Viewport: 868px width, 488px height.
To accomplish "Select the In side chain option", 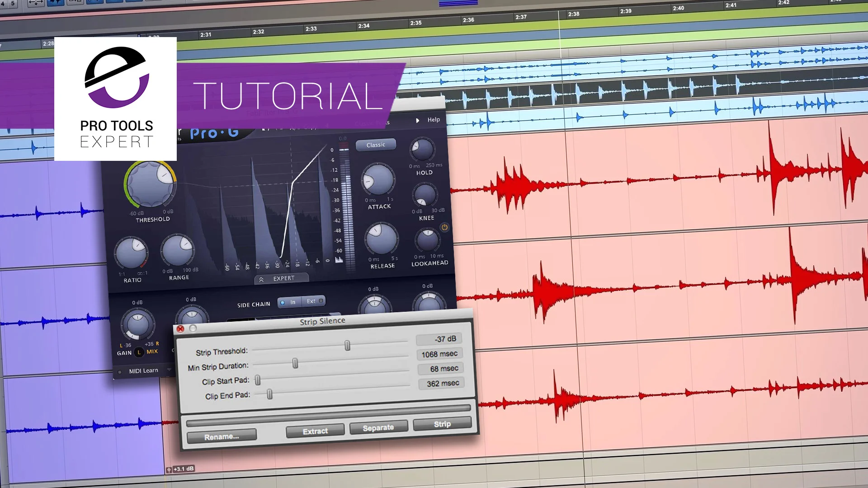I will 291,301.
